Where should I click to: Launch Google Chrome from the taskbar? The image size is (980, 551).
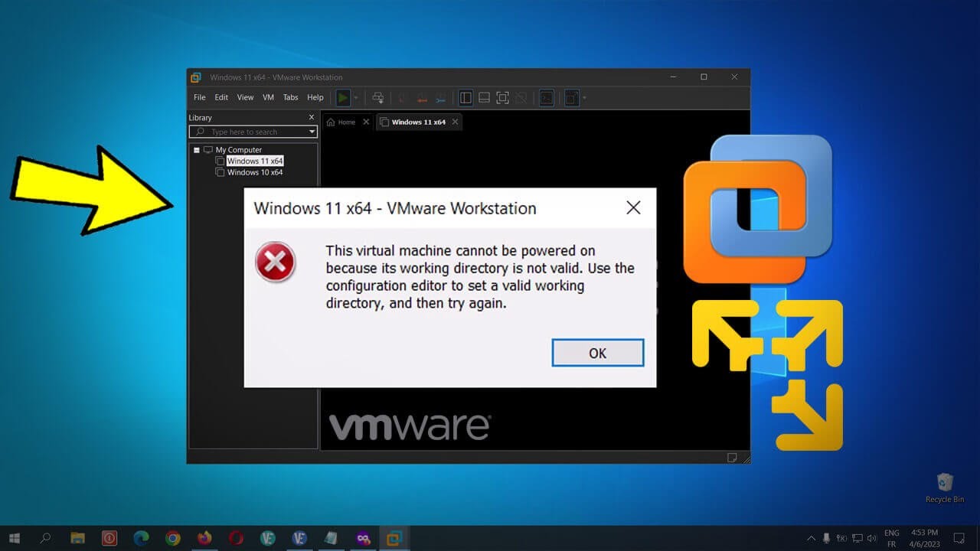pyautogui.click(x=173, y=538)
